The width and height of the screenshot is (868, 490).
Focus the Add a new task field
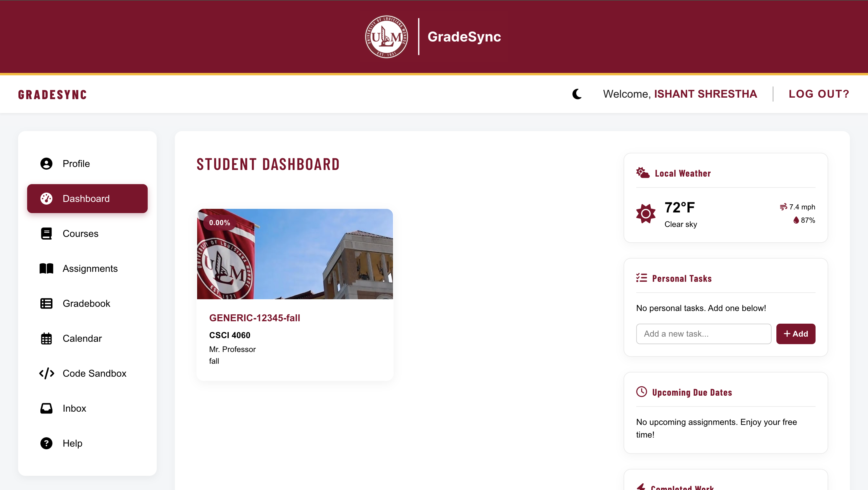(x=703, y=334)
